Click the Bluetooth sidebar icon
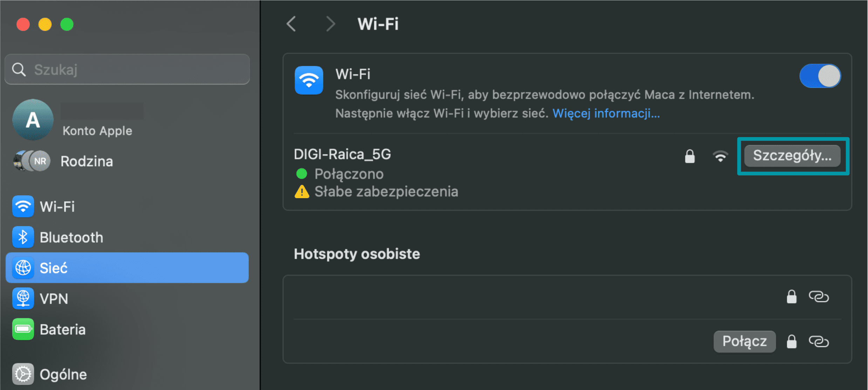This screenshot has width=868, height=390. point(23,237)
